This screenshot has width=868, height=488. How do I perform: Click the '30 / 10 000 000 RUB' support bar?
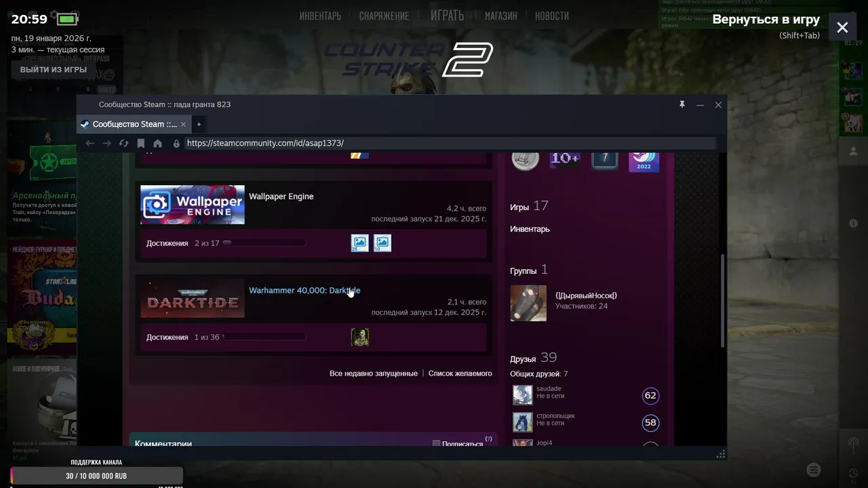point(96,476)
